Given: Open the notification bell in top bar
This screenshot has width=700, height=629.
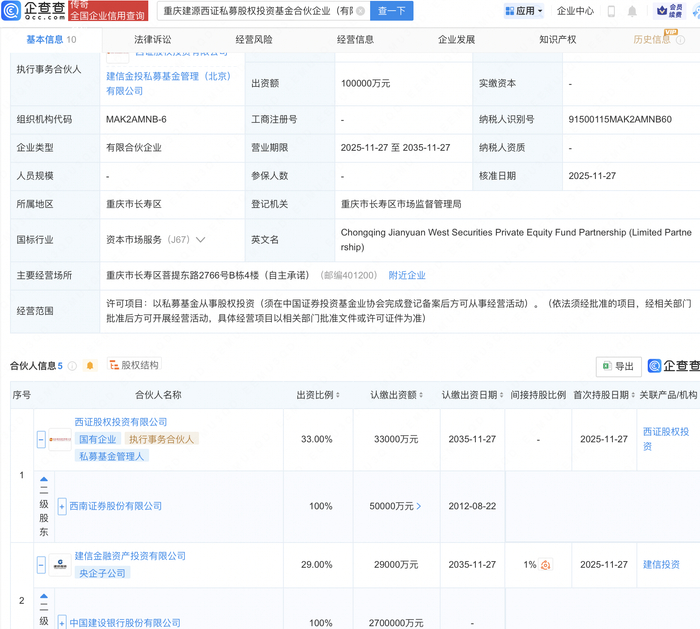Looking at the screenshot, I should [632, 11].
